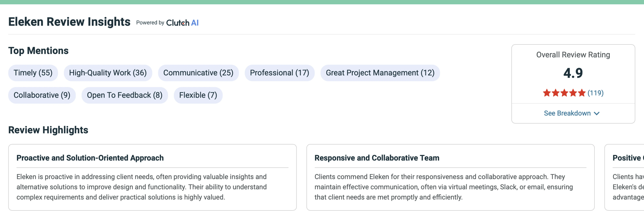Viewport: 644px width, 216px height.
Task: Click the Top Mentions section heading
Action: [38, 50]
